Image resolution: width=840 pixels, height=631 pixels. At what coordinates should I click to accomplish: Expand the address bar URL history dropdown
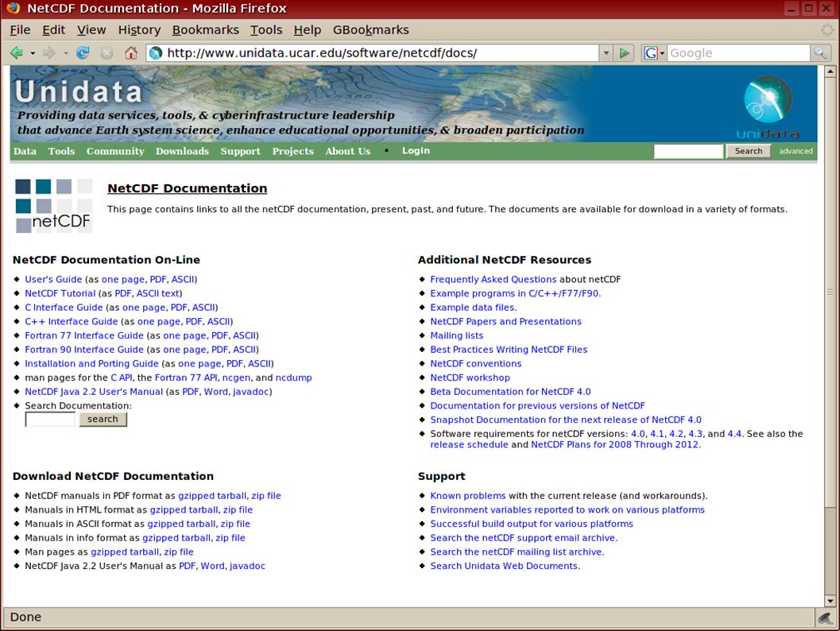(x=606, y=53)
